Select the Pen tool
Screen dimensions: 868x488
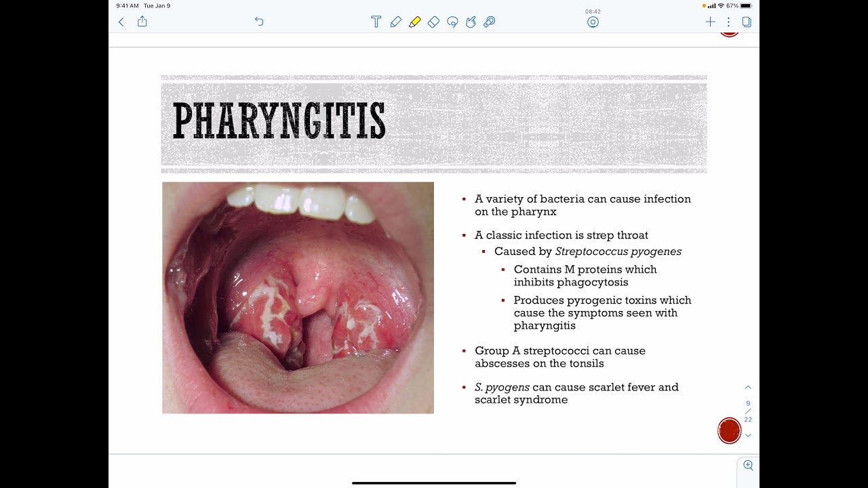tap(395, 22)
